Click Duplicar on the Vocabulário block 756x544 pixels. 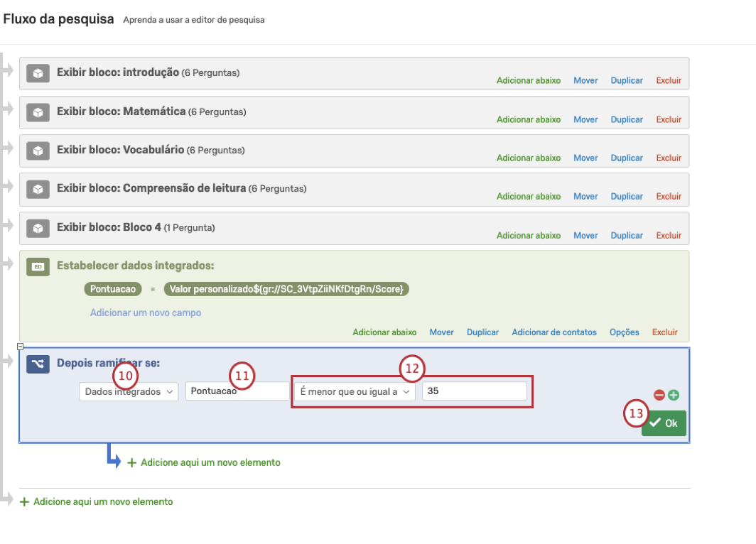coord(627,158)
